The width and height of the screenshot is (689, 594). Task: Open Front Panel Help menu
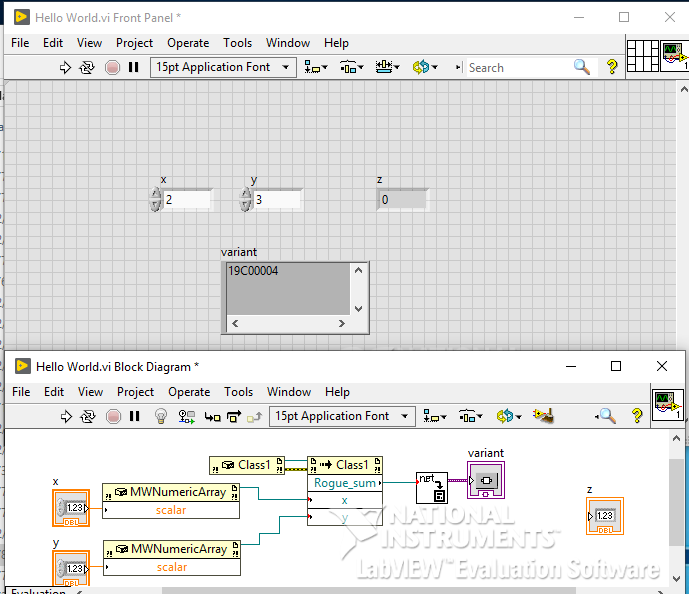(336, 43)
